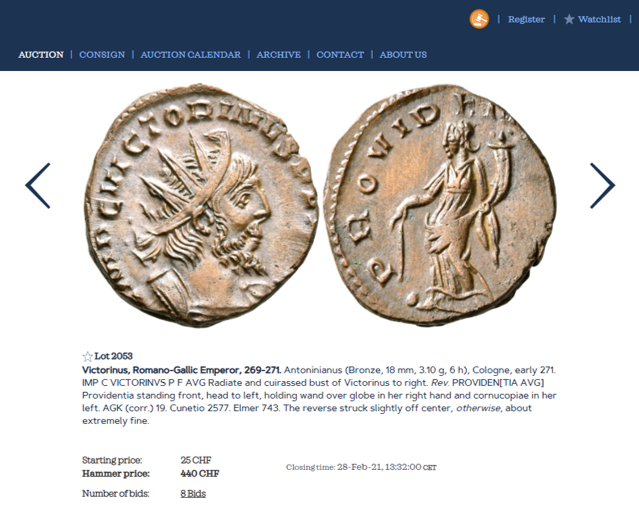Viewport: 639px width, 515px height.
Task: Click the closing time text
Action: 361,467
